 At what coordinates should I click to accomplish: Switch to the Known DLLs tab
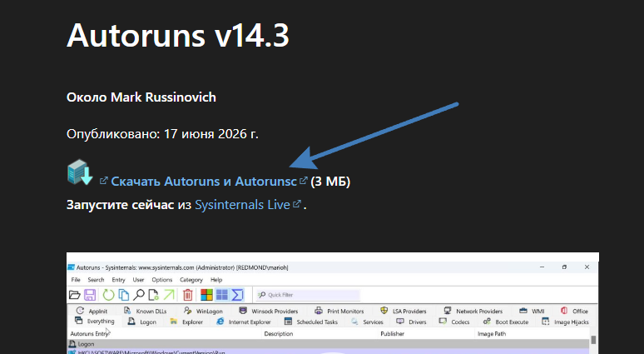pyautogui.click(x=145, y=311)
